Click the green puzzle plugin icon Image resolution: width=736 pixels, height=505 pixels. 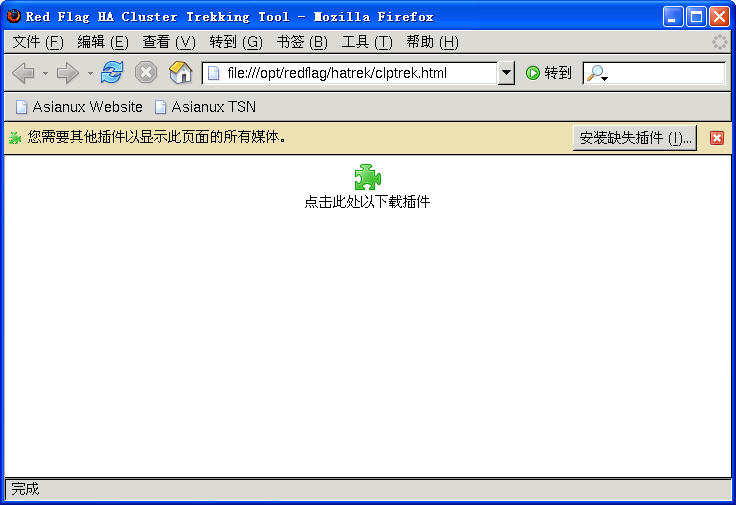click(367, 177)
